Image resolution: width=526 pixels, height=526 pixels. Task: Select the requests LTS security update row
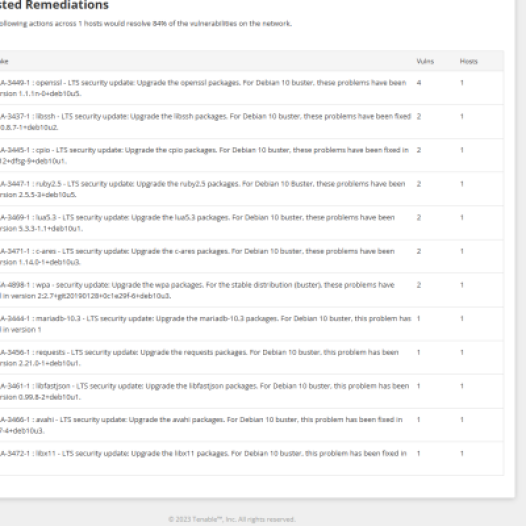(252, 358)
